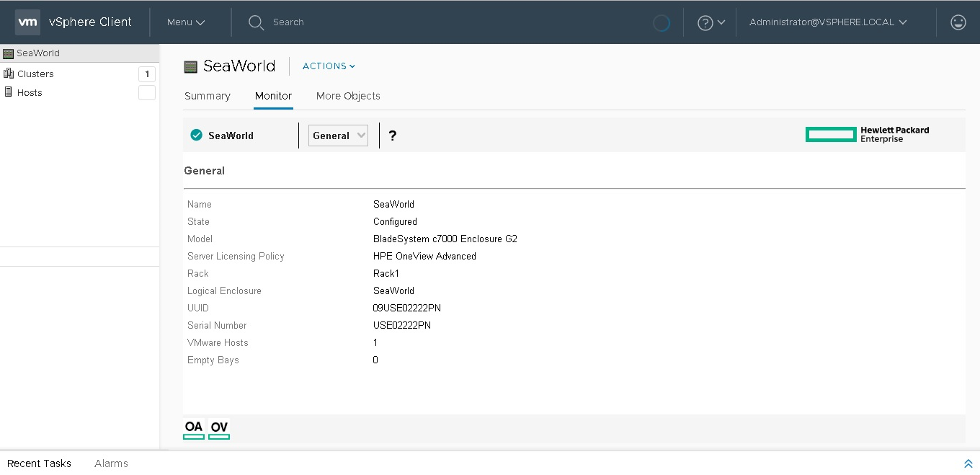
Task: Click the Hewlett Packard Enterprise logo
Action: [x=867, y=135]
